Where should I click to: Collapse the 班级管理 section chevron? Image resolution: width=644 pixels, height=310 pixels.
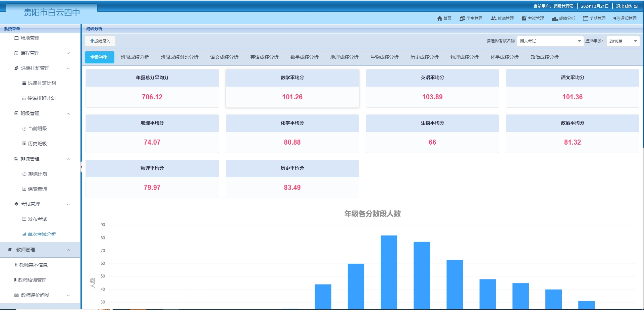[68, 114]
